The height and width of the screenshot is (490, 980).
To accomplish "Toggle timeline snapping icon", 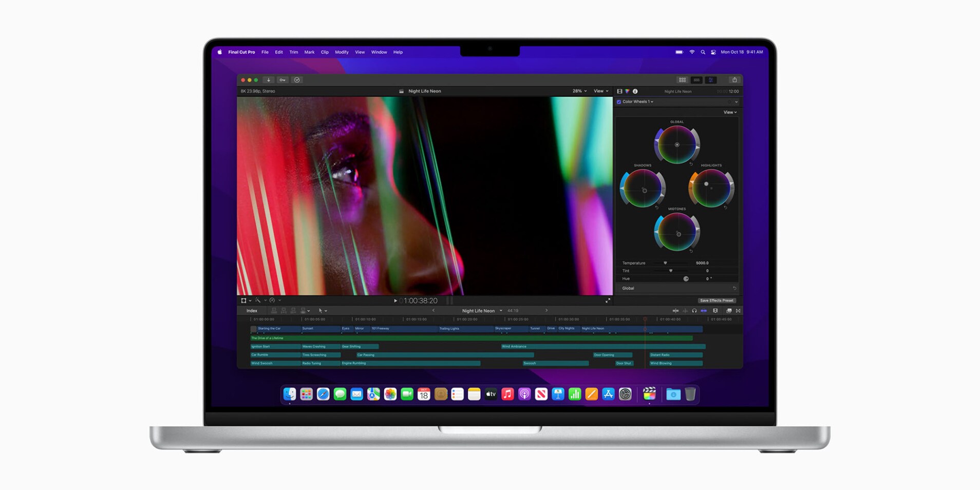I will (x=704, y=311).
